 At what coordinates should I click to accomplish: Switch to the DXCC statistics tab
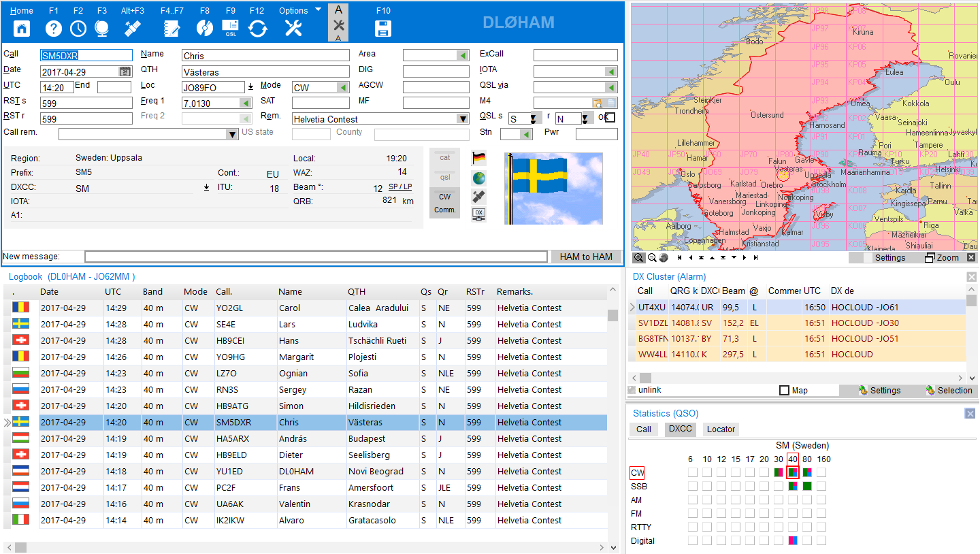pos(680,429)
